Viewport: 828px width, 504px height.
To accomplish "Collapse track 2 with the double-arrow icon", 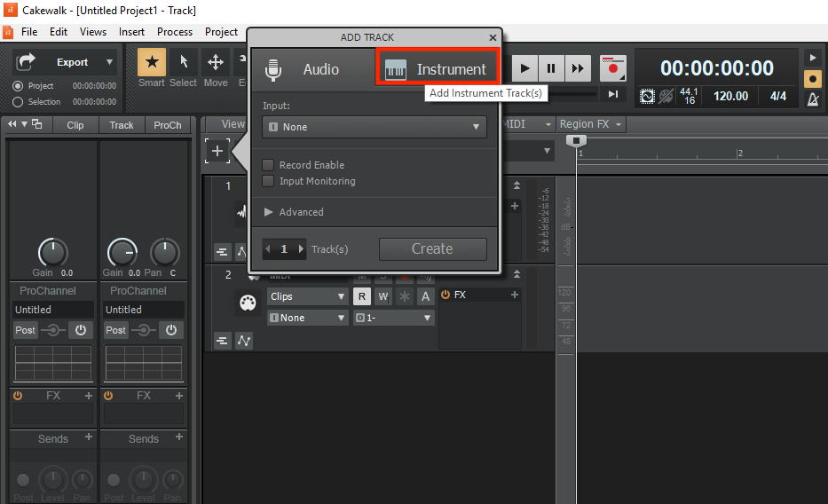I will [517, 274].
